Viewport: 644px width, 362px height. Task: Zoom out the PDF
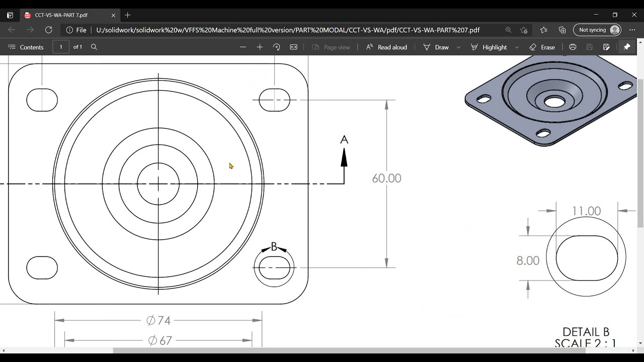click(x=243, y=47)
